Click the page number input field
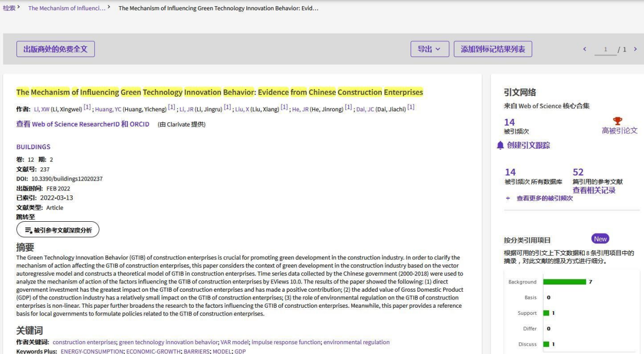Image resolution: width=644 pixels, height=354 pixels. 605,50
